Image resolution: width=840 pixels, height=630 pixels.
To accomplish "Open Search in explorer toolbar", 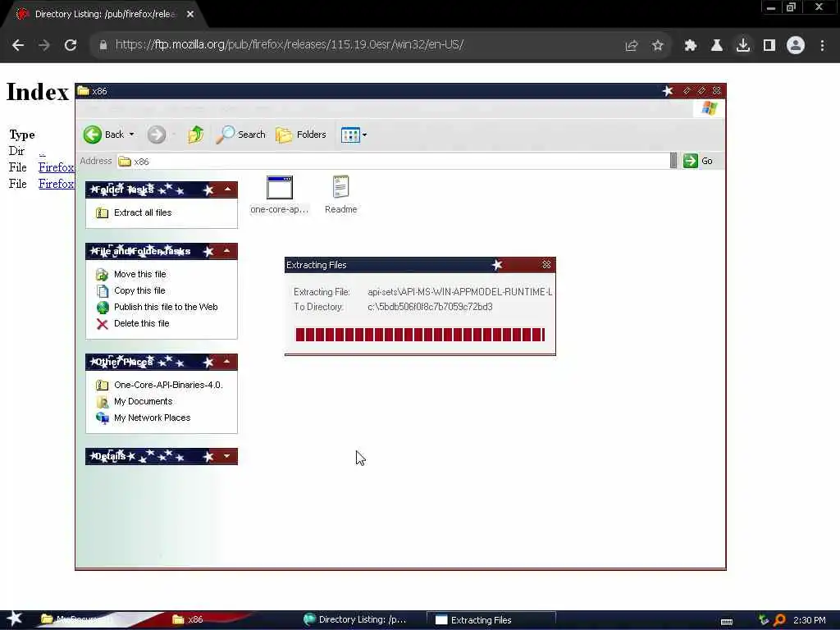I will point(240,135).
